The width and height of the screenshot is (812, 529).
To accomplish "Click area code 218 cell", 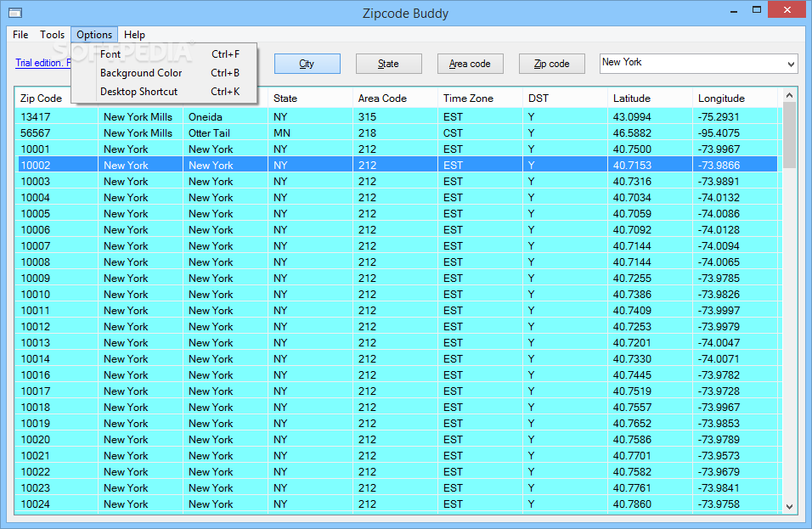I will [x=395, y=133].
